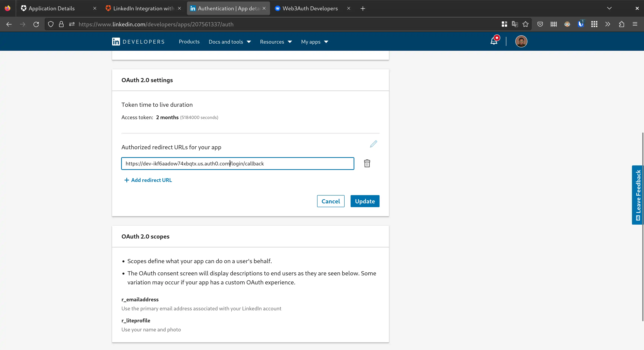
Task: Delete the redirect URL using the trash icon
Action: point(367,164)
